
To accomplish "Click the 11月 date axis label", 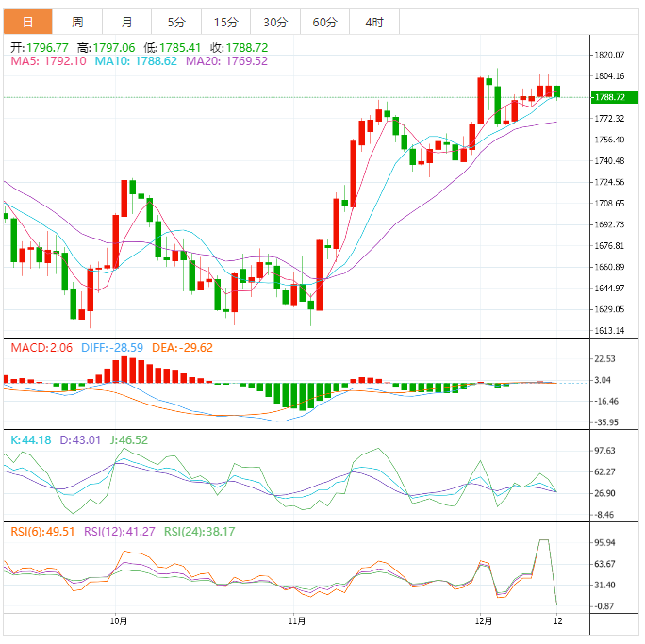I will pyautogui.click(x=297, y=621).
